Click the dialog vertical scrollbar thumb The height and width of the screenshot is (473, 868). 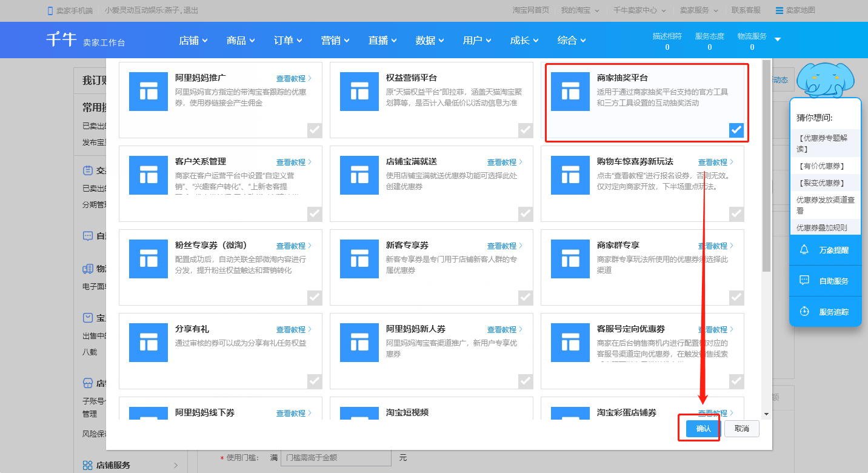pos(766,166)
